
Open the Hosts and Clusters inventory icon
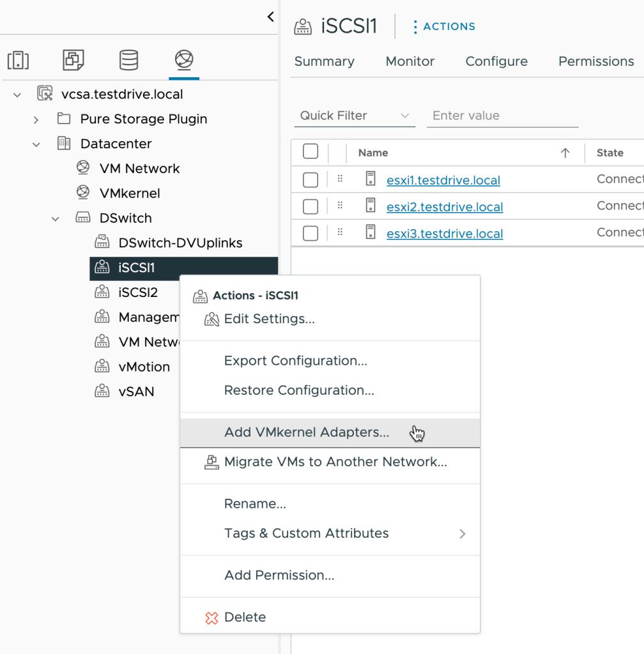19,60
